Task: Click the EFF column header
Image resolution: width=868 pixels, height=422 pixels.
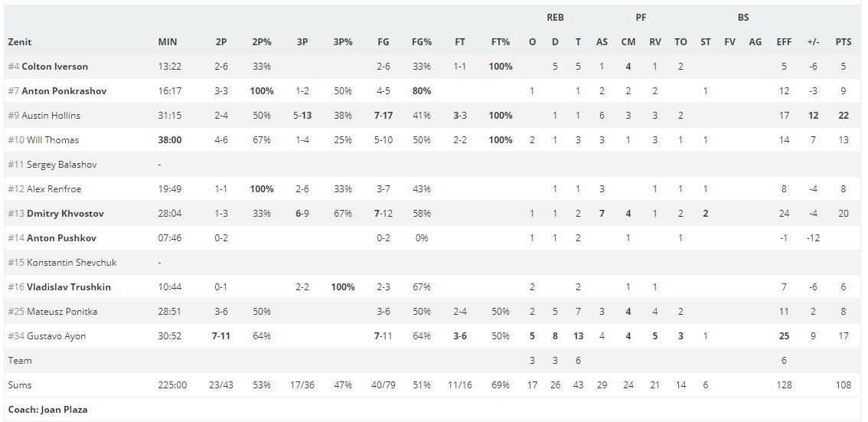Action: point(784,42)
